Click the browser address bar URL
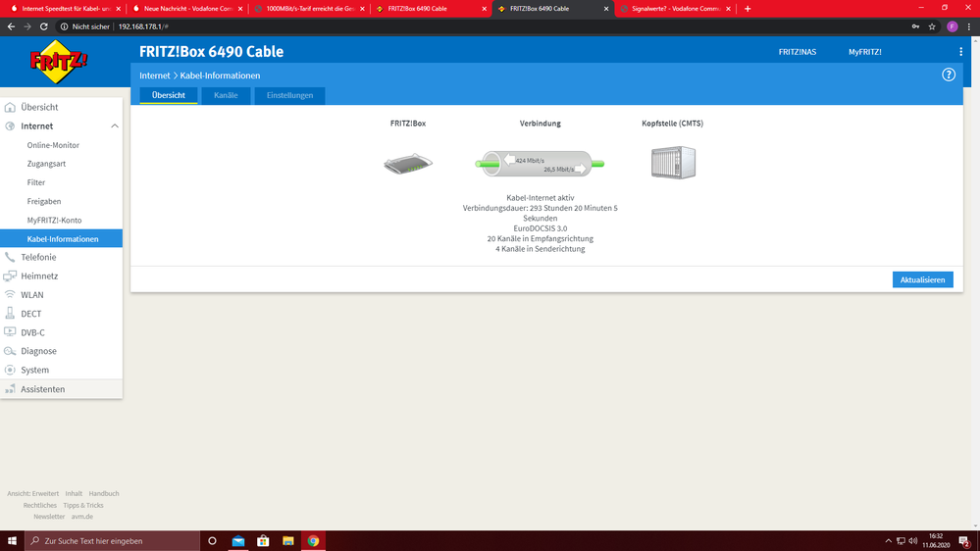Image resolution: width=980 pixels, height=551 pixels. coord(143,26)
